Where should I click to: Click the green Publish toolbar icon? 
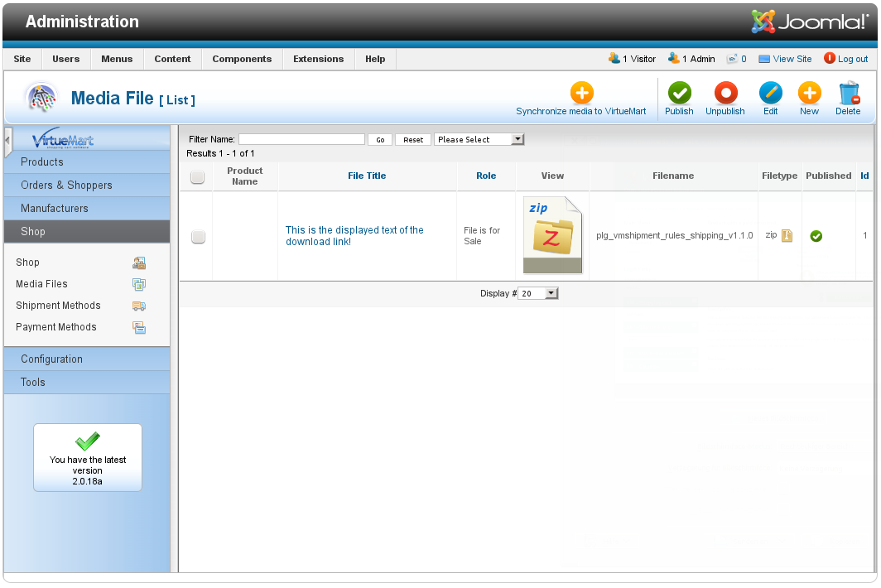pos(679,94)
